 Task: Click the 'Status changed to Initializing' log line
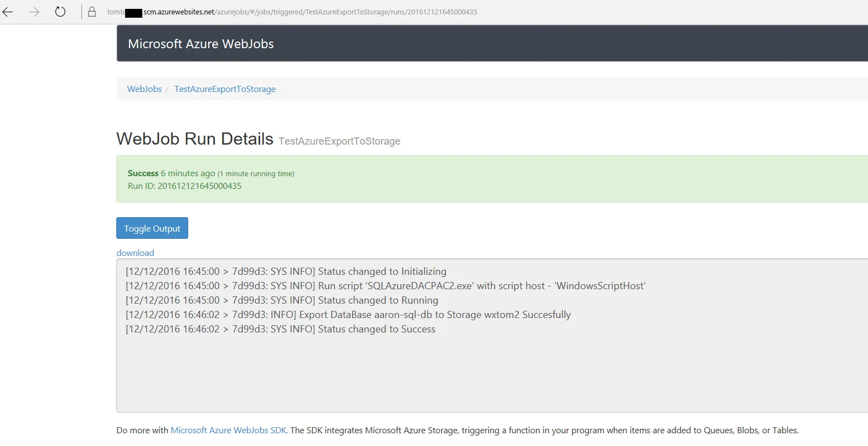click(286, 271)
